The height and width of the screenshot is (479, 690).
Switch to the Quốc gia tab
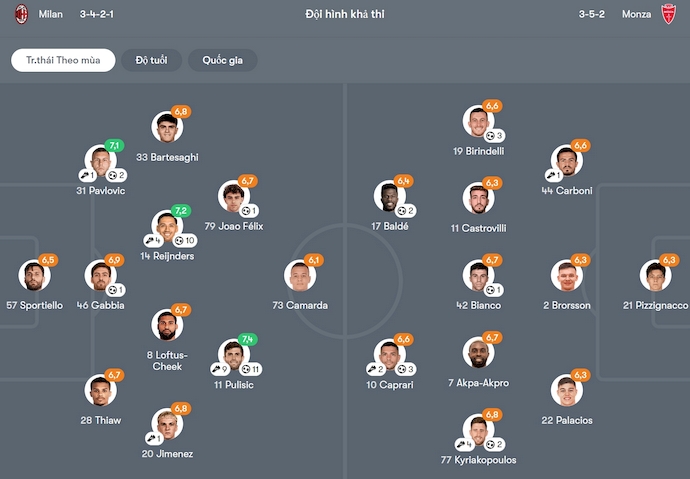click(x=223, y=60)
